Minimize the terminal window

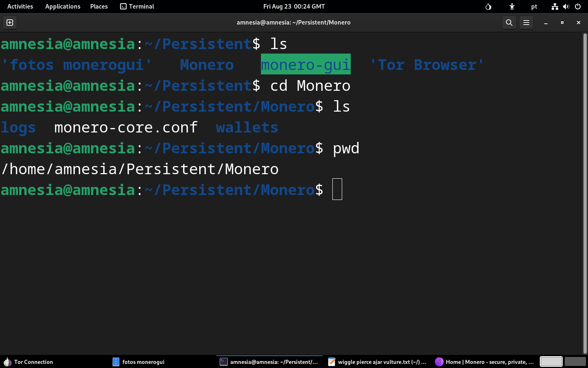pos(546,22)
